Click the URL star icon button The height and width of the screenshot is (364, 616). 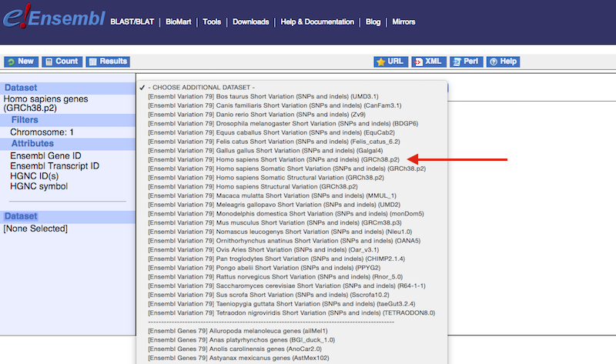[380, 62]
